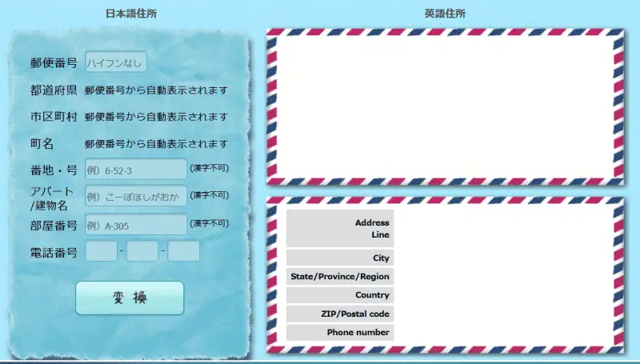Click the 日本語住所 heading

[x=131, y=14]
